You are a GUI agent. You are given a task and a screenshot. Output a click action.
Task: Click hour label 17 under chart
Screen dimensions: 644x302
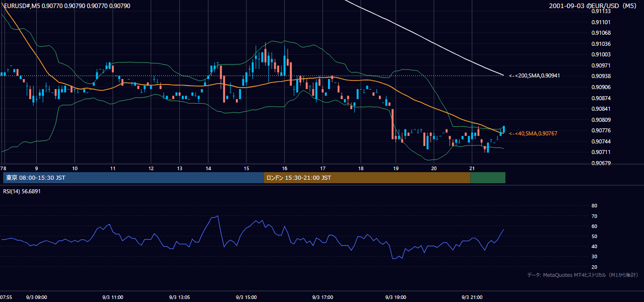[323, 168]
